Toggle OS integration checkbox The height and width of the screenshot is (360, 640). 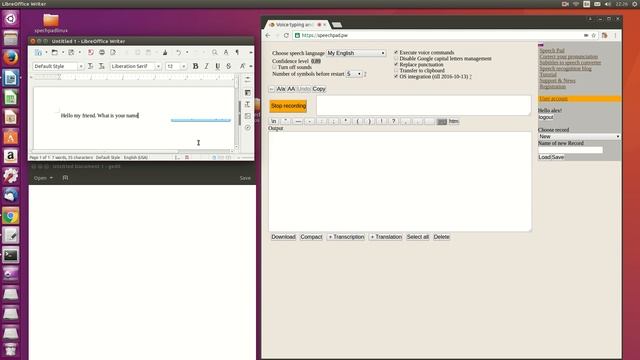[396, 76]
